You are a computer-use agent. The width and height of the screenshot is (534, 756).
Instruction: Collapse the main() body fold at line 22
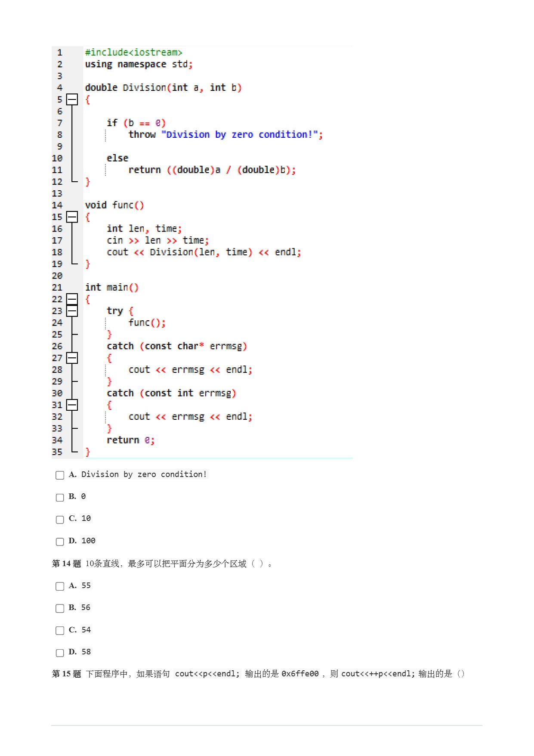(72, 299)
